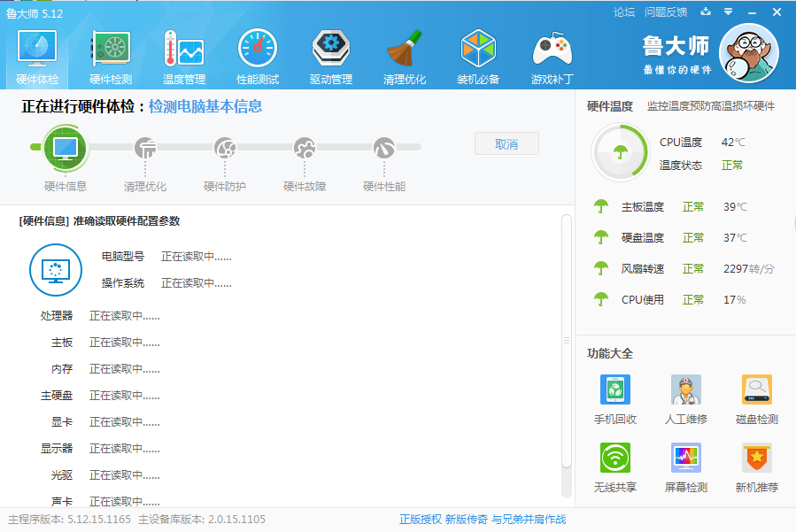The image size is (796, 532).
Task: Open the 问题反馈 feedback link
Action: pos(666,12)
